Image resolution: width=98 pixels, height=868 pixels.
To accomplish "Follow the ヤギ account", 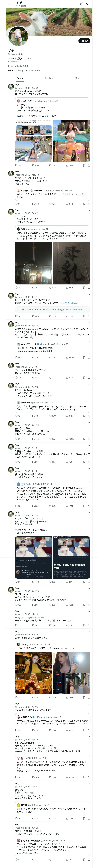I will pos(84,41).
